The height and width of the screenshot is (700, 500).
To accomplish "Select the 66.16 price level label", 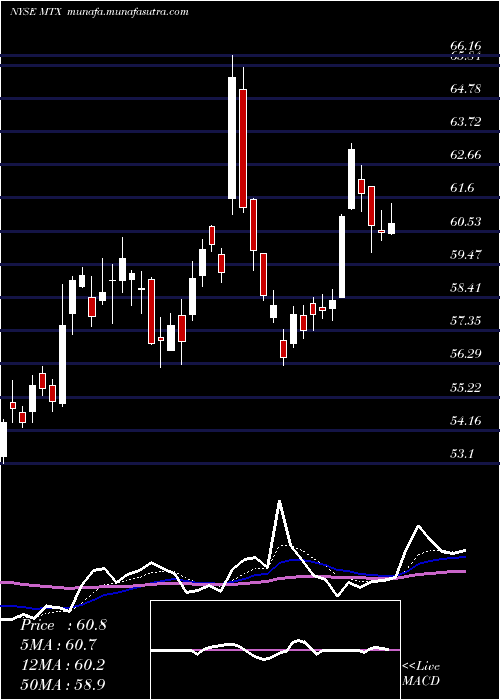I will pyautogui.click(x=466, y=46).
